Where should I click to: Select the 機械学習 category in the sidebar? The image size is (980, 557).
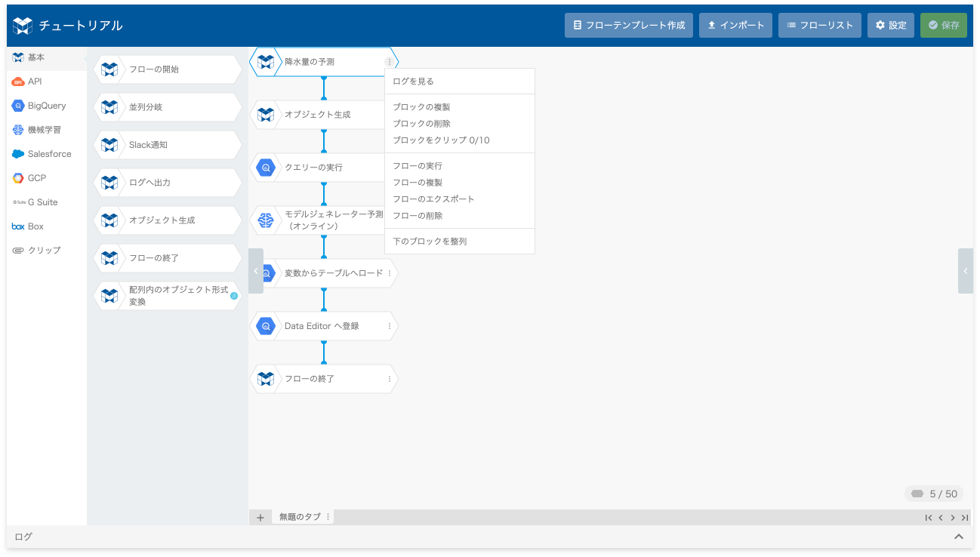pos(47,130)
